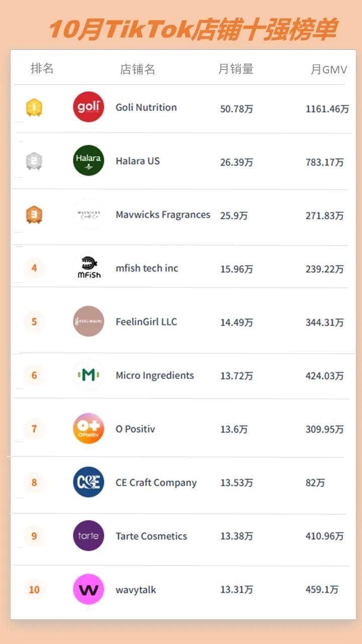Open the Tarte Cosmetics store name link
Viewport: 362px width, 644px height.
(x=151, y=536)
